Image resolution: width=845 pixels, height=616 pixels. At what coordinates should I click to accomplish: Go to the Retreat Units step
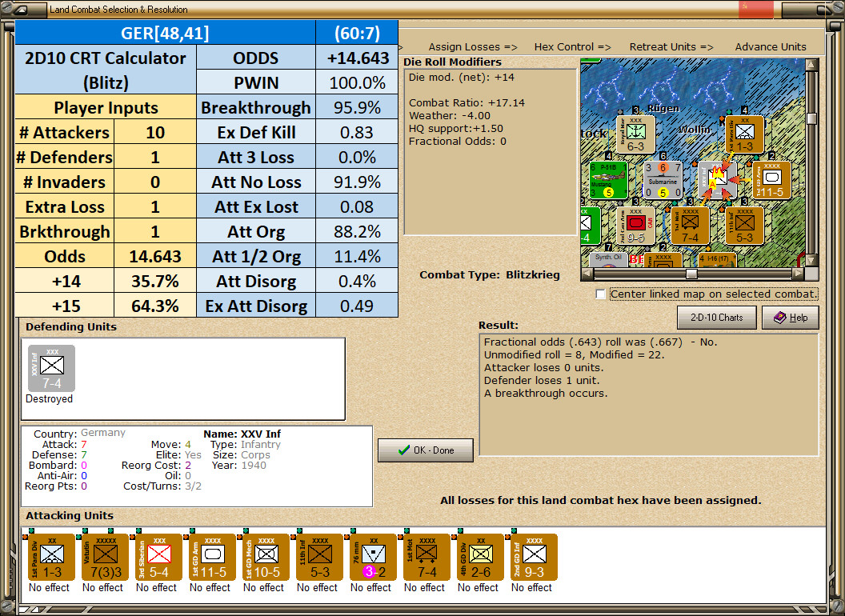pyautogui.click(x=671, y=47)
